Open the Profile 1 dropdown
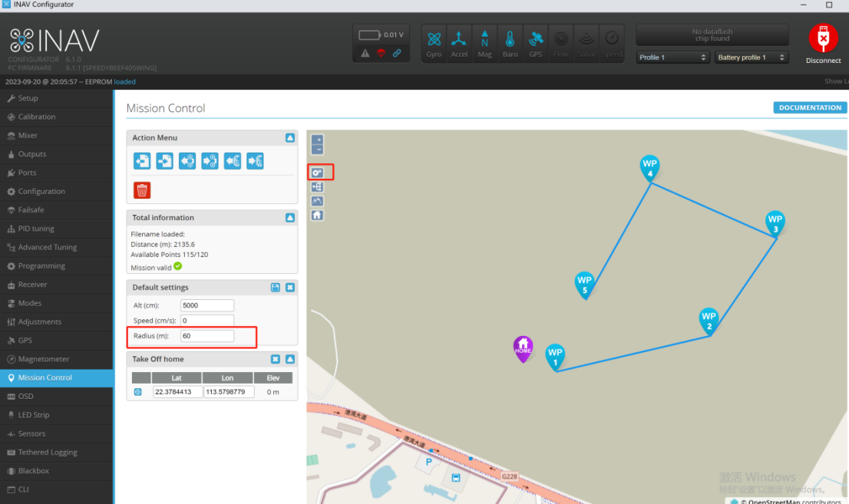Screen dimensions: 849x504 click(672, 58)
